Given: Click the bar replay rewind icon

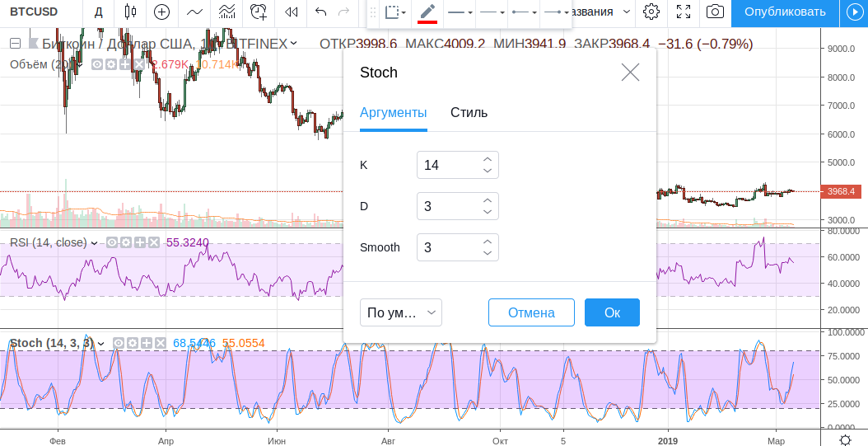Looking at the screenshot, I should [x=290, y=12].
